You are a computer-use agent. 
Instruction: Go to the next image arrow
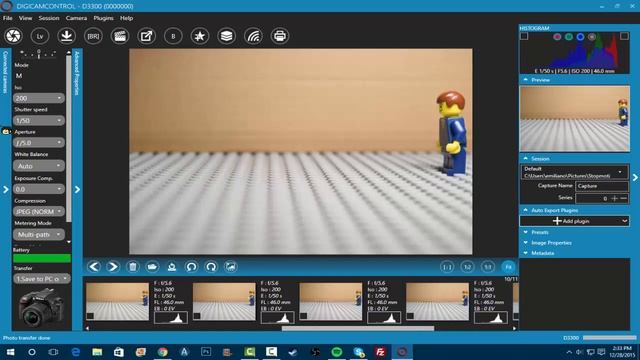pos(113,267)
